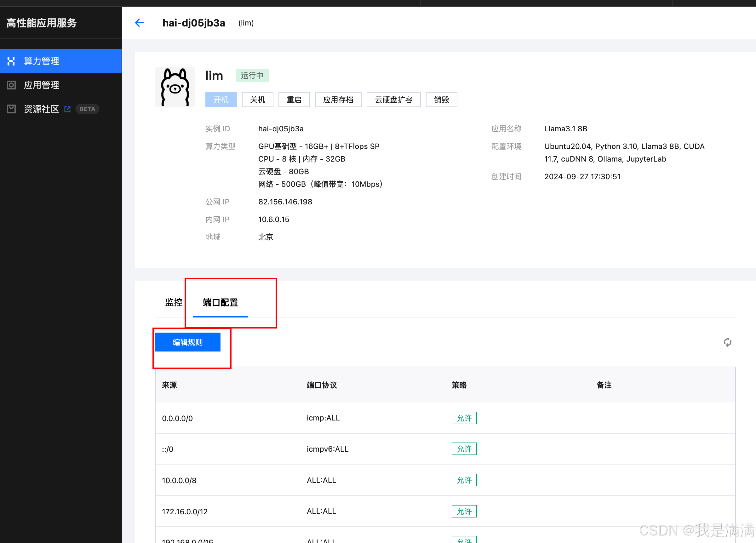Click the blue back arrow icon
The image size is (756, 543).
[139, 23]
